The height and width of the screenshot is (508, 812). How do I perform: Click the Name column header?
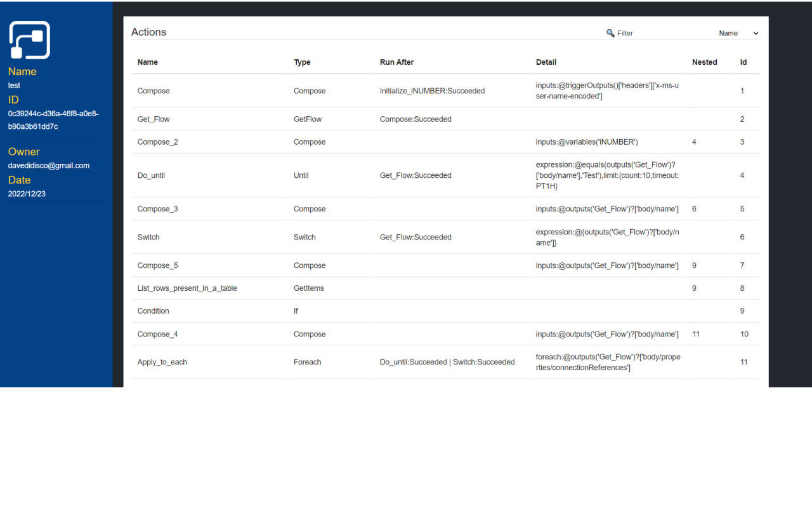pos(148,62)
